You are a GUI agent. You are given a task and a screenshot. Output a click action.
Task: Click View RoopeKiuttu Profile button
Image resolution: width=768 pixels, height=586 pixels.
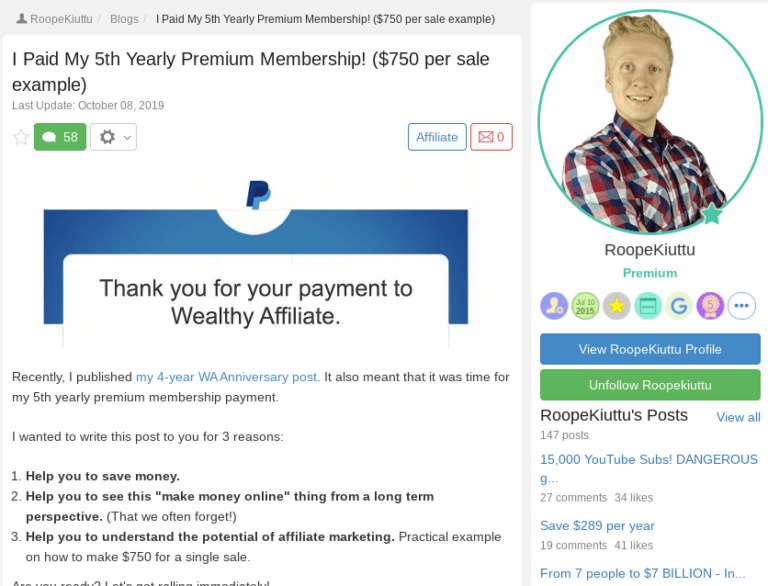650,349
